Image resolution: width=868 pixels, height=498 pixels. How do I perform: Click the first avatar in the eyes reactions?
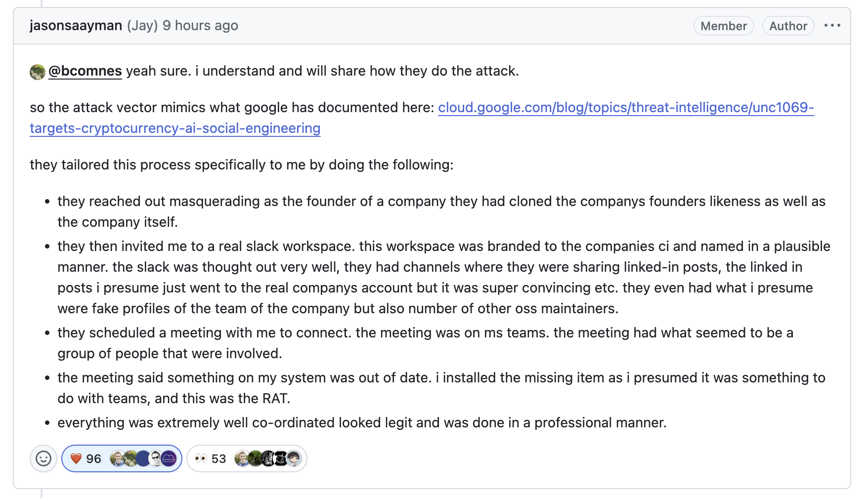242,458
